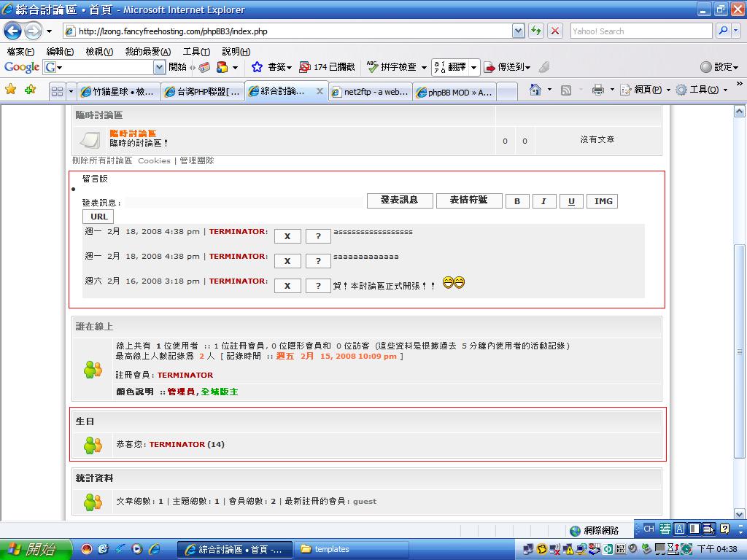Toggle underline with the U button
The width and height of the screenshot is (747, 560).
(571, 201)
